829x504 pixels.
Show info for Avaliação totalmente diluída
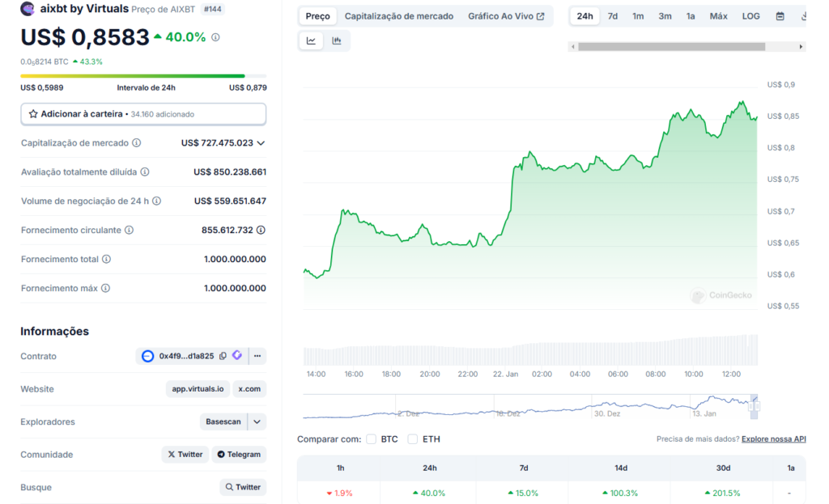(145, 172)
